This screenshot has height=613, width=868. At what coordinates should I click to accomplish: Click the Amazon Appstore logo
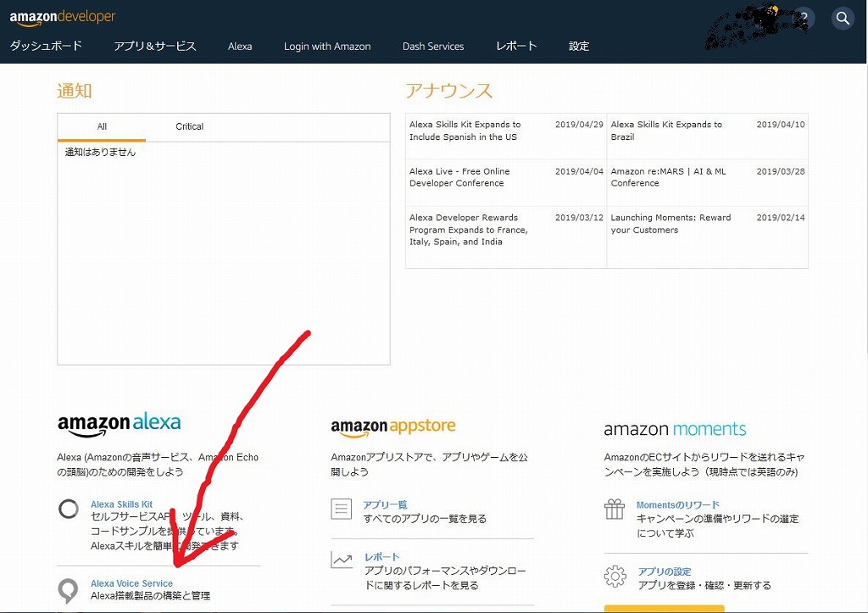coord(393,427)
